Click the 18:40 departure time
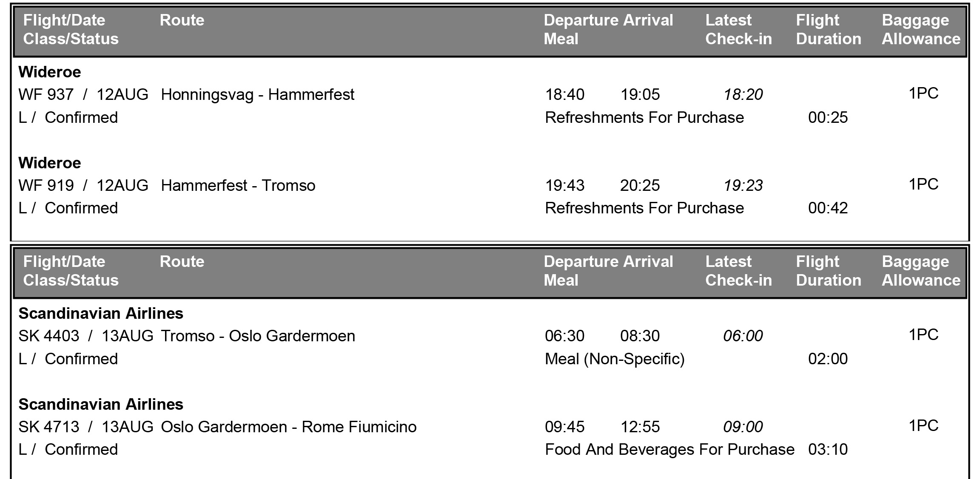The image size is (980, 479). 564,94
